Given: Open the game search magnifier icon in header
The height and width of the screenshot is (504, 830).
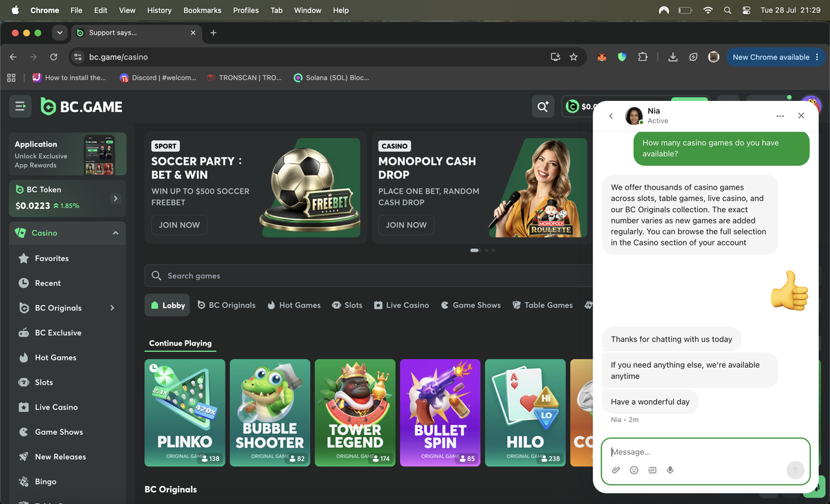Looking at the screenshot, I should [x=542, y=106].
